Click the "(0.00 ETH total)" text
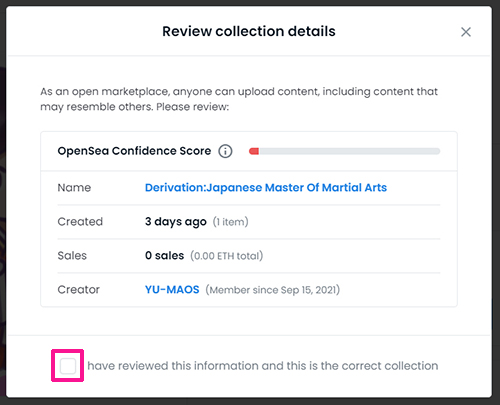 point(227,256)
